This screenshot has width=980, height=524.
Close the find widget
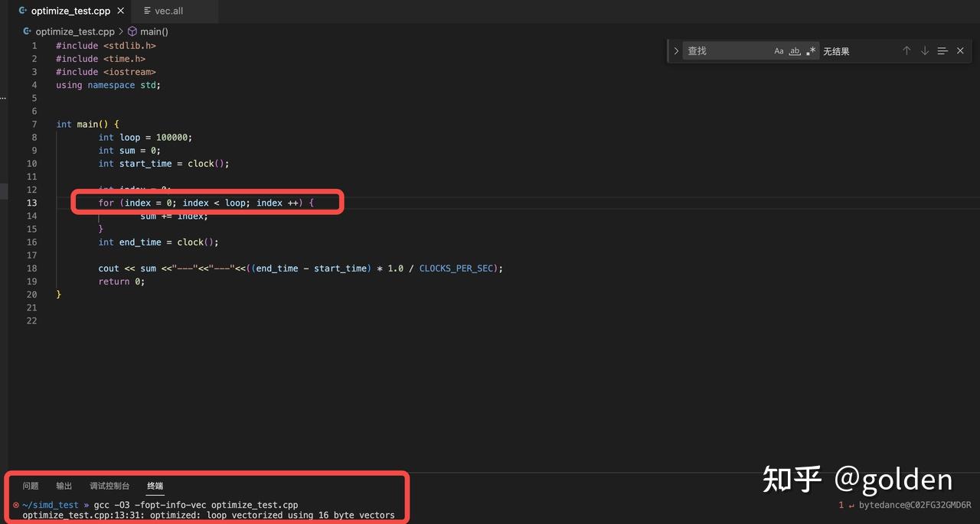[960, 50]
